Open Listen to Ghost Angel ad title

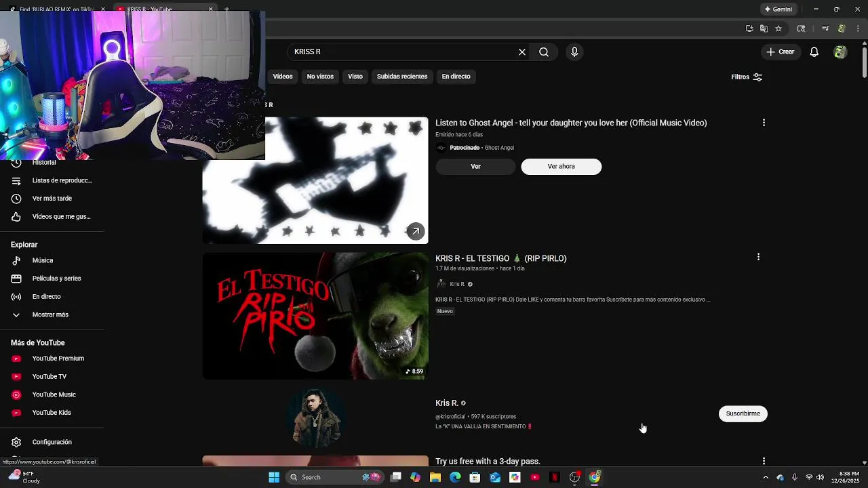click(x=571, y=123)
